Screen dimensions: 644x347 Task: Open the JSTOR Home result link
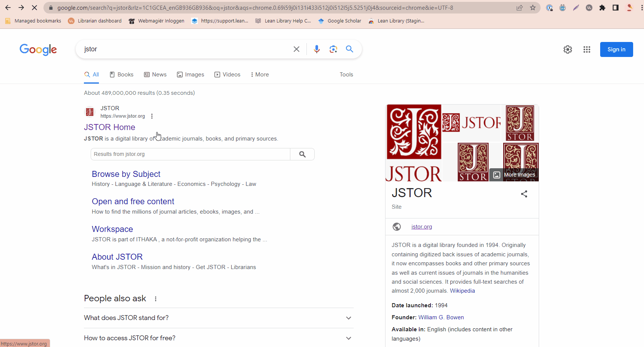click(109, 127)
